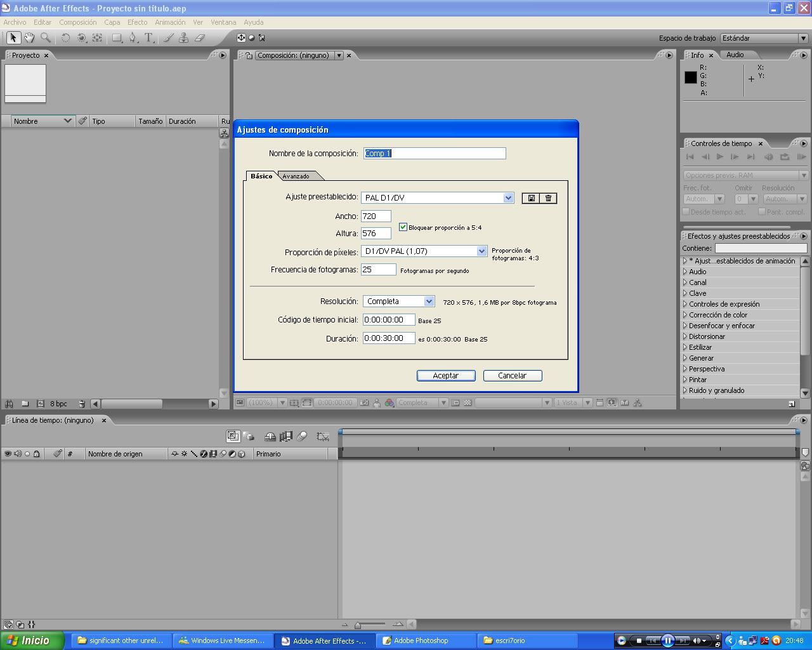Select the Brush tool

coord(168,38)
